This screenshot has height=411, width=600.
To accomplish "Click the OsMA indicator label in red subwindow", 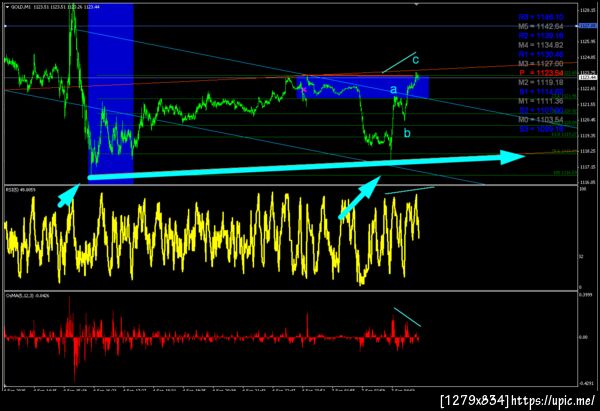I will point(27,296).
